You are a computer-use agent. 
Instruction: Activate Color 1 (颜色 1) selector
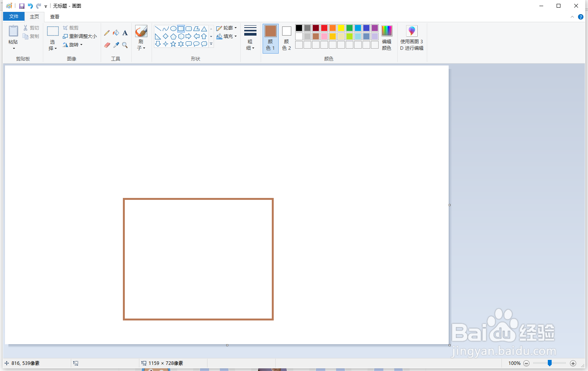271,38
